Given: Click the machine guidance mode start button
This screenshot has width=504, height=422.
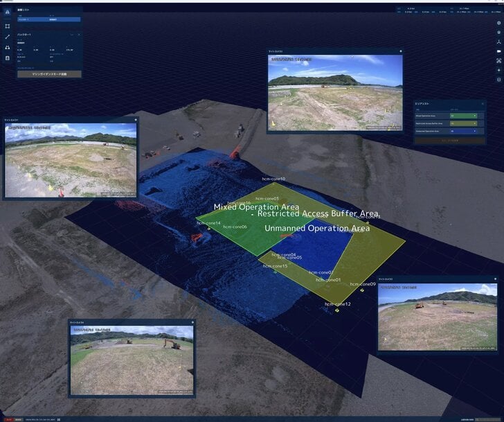Looking at the screenshot, I should point(49,74).
